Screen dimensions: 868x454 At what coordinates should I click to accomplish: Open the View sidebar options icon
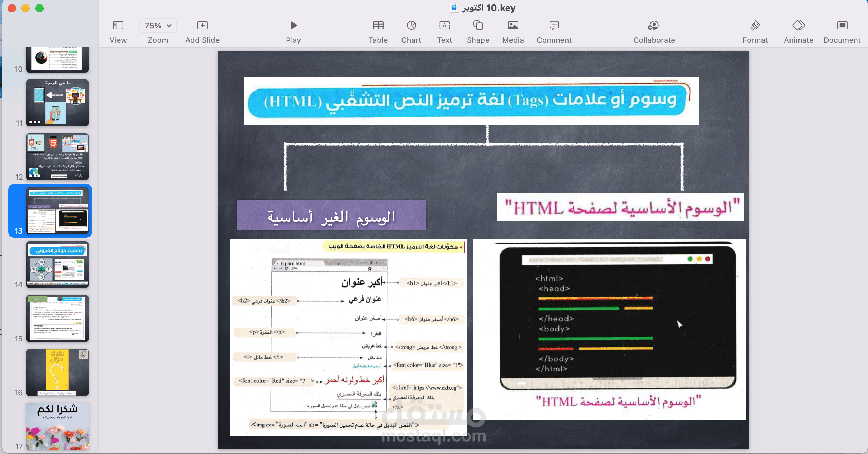(118, 26)
